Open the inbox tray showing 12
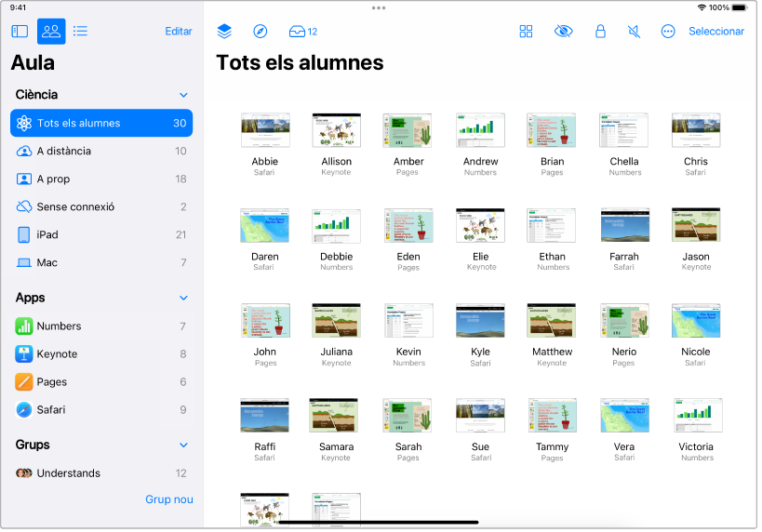This screenshot has height=532, width=762. pyautogui.click(x=302, y=32)
